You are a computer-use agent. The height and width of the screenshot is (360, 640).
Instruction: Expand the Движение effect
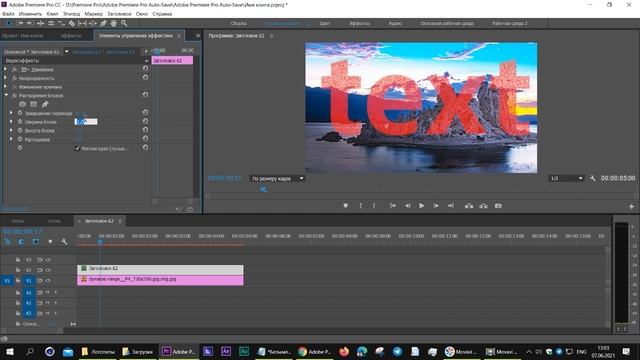5,69
